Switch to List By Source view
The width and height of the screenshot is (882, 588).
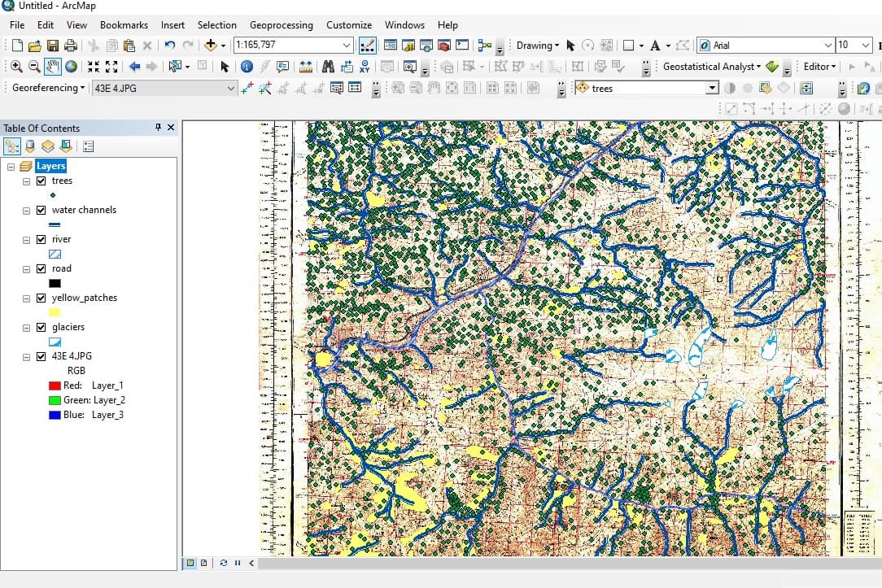(30, 146)
